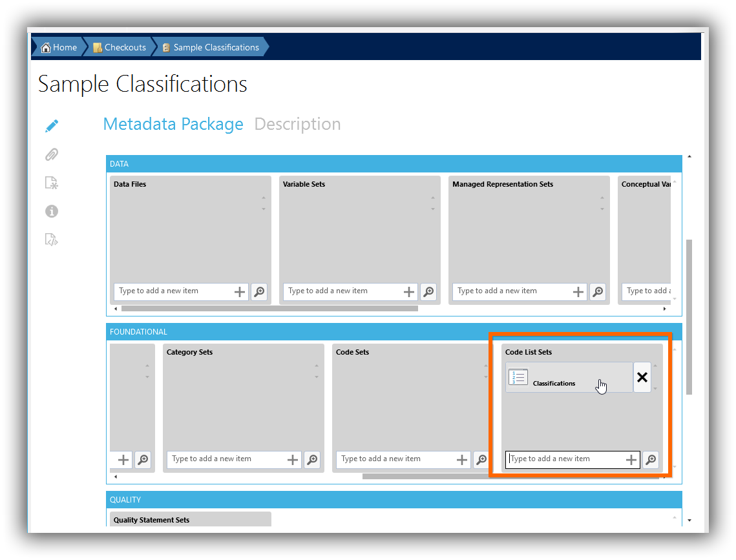Open the XML code document sidebar icon

click(x=52, y=240)
